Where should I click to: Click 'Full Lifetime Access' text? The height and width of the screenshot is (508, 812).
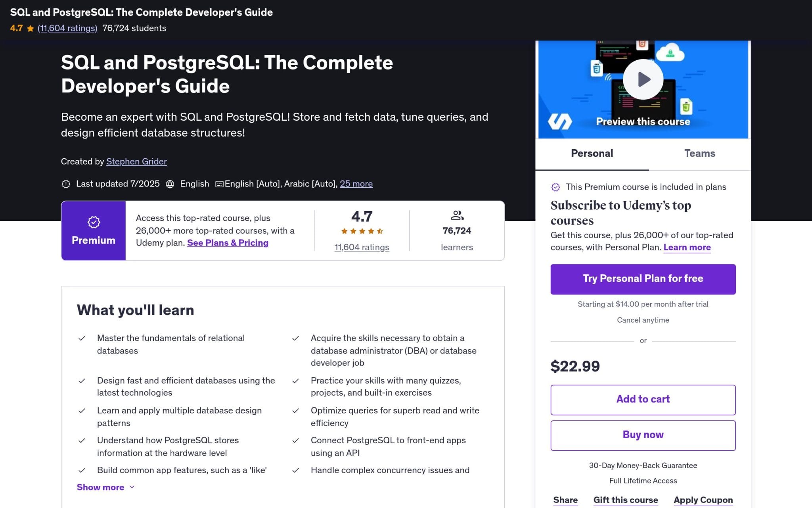coord(643,481)
